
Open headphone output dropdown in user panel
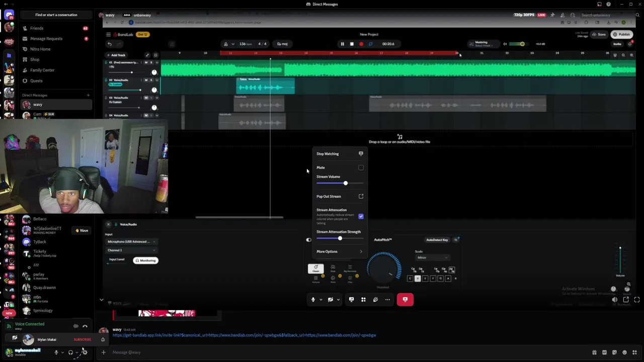click(x=77, y=352)
